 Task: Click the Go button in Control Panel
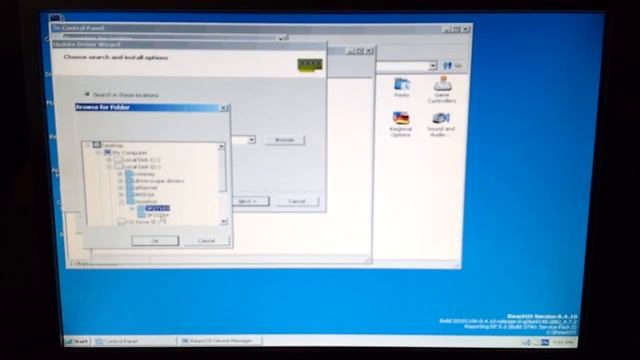pos(453,65)
